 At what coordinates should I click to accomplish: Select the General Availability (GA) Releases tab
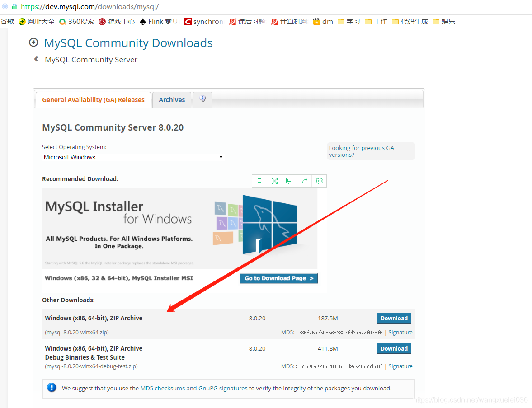pos(93,99)
